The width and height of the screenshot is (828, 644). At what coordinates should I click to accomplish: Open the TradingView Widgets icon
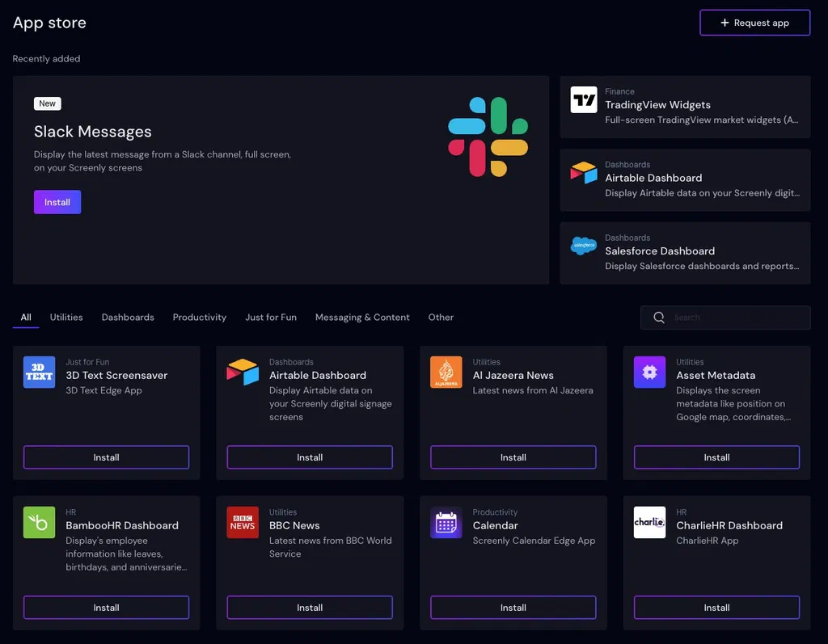pos(584,99)
